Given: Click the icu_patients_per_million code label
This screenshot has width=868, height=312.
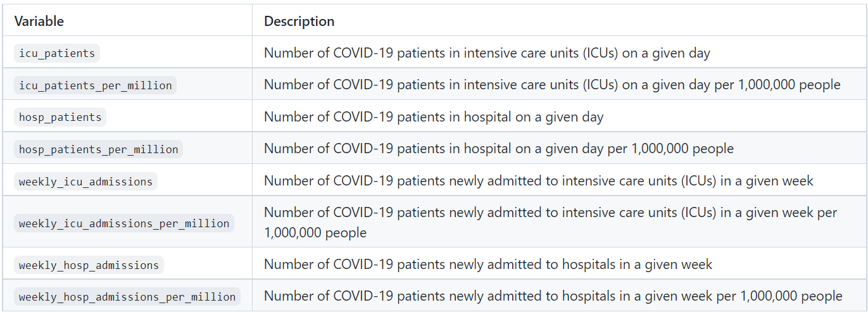Looking at the screenshot, I should 95,85.
